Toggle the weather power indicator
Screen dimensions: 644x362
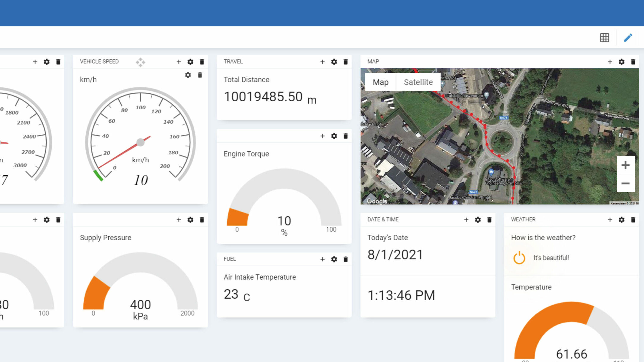[x=519, y=258]
